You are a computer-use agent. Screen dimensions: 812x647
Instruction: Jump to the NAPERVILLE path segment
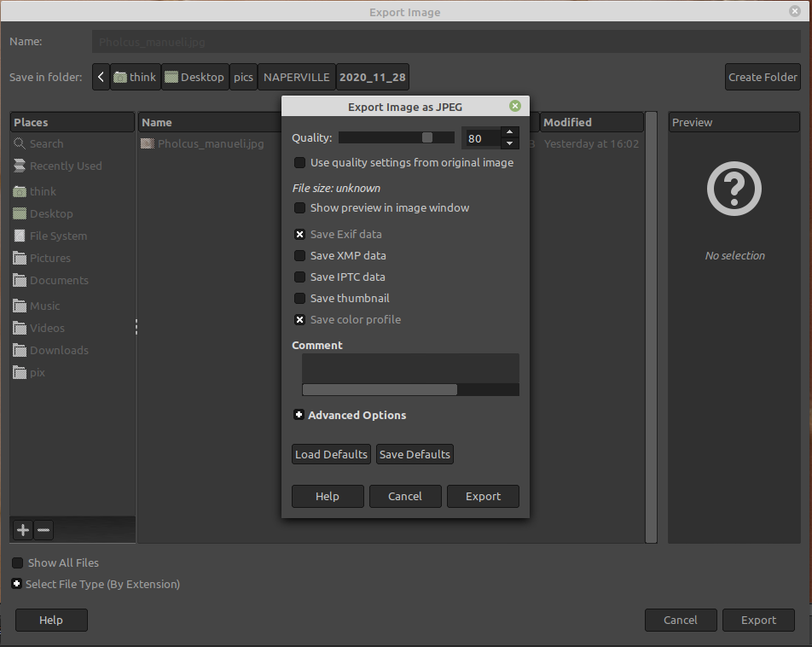(296, 77)
